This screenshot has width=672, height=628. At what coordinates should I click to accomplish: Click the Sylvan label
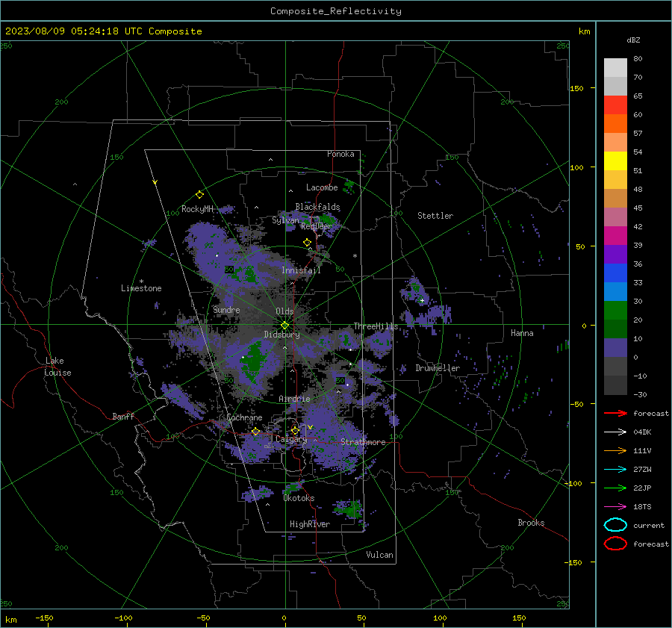pos(285,220)
